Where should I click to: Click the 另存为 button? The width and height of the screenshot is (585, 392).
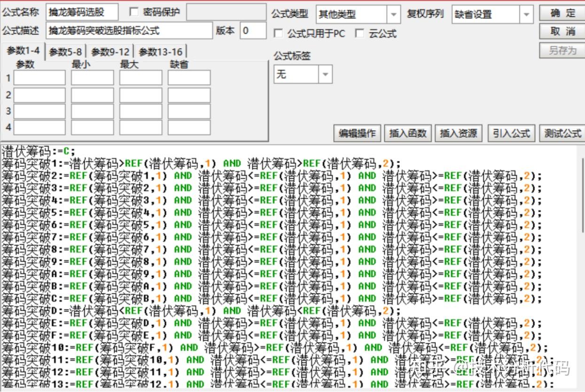pos(562,50)
